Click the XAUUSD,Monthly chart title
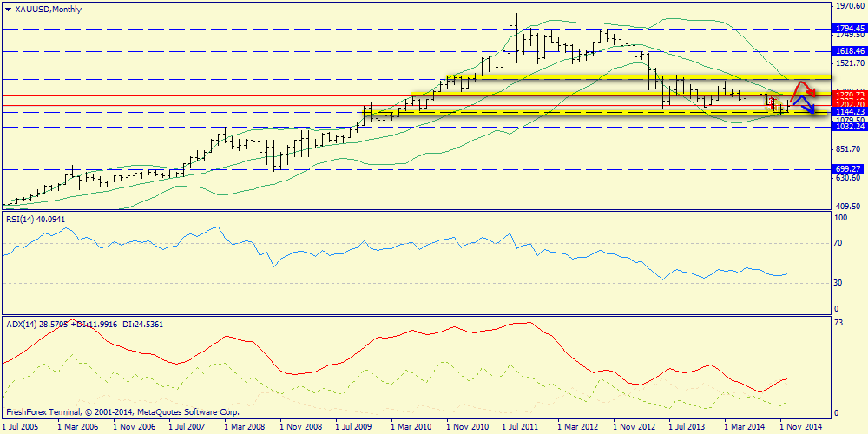 (44, 8)
